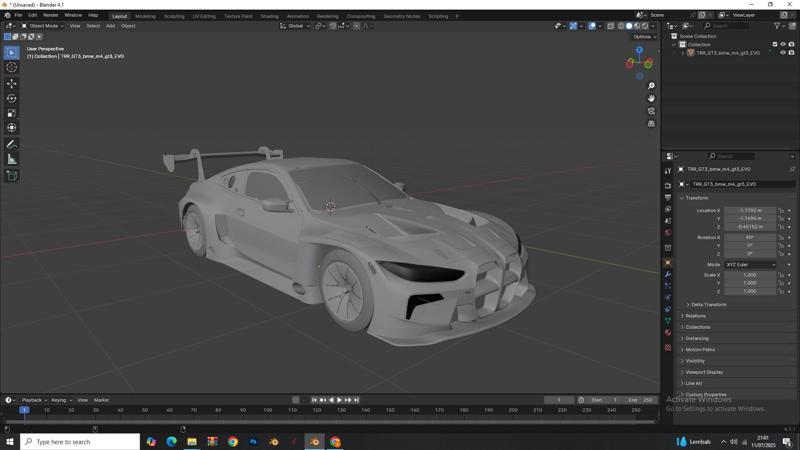800x450 pixels.
Task: Toggle visibility eye of Collection
Action: click(783, 44)
